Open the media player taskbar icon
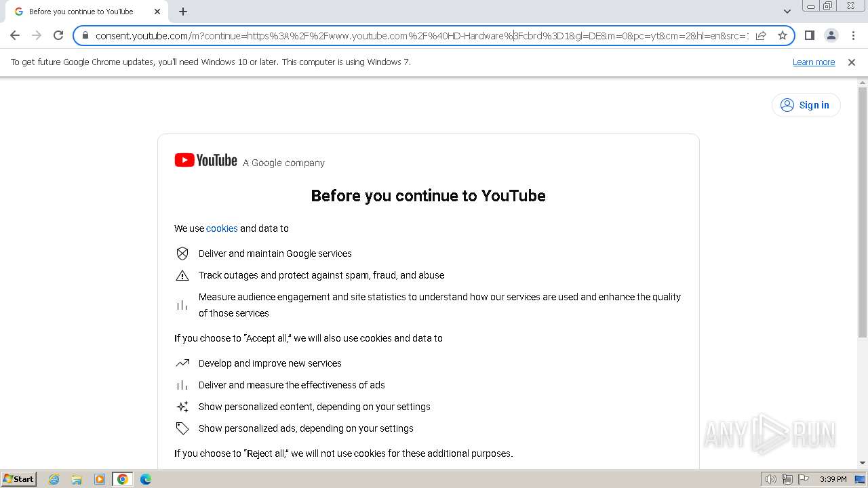This screenshot has height=488, width=868. pyautogui.click(x=100, y=479)
